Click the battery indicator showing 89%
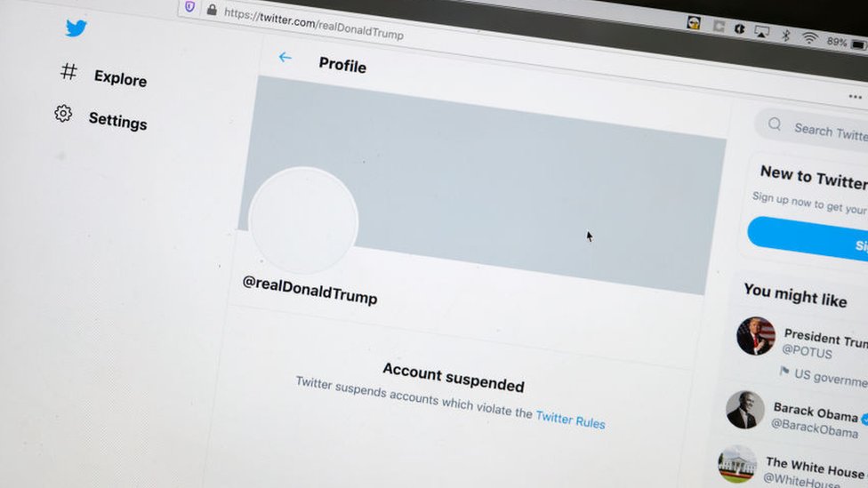 (x=846, y=43)
